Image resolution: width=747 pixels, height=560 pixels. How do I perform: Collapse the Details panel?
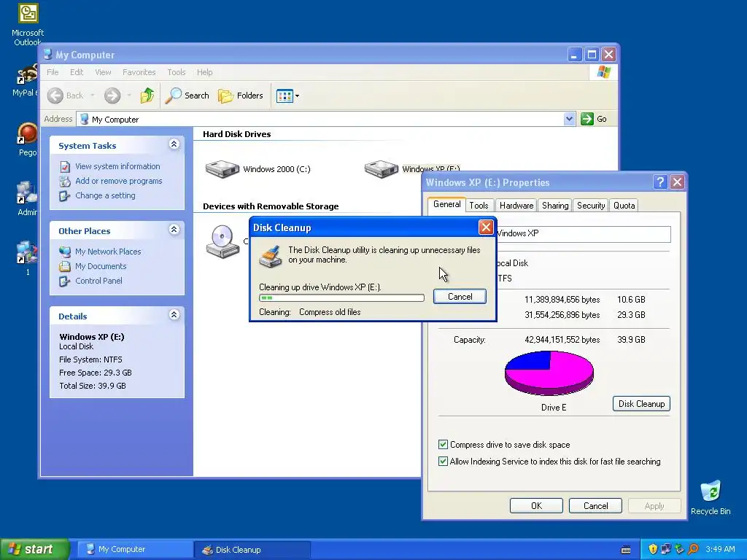(x=174, y=315)
